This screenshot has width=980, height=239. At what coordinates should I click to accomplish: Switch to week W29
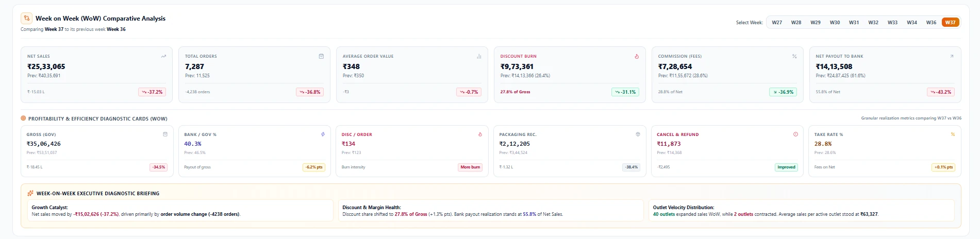816,22
